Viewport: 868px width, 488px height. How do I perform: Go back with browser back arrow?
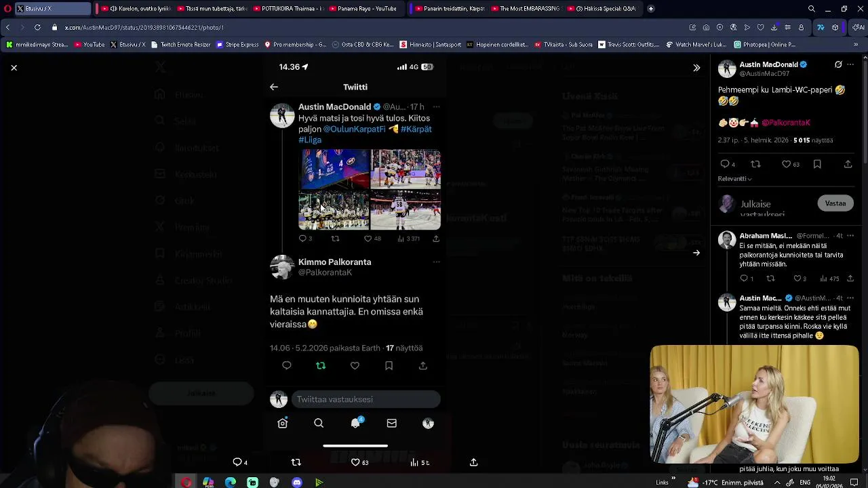click(x=7, y=27)
